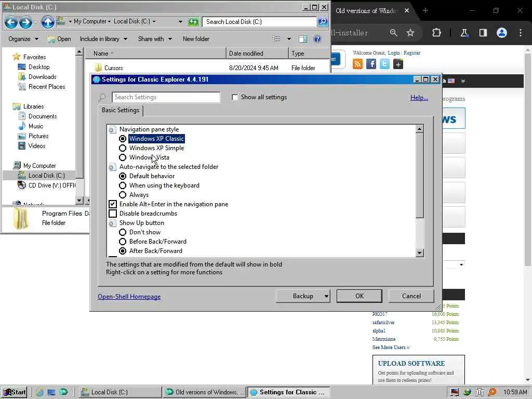Open the Basic Settings tab
Image resolution: width=532 pixels, height=399 pixels.
(x=121, y=110)
